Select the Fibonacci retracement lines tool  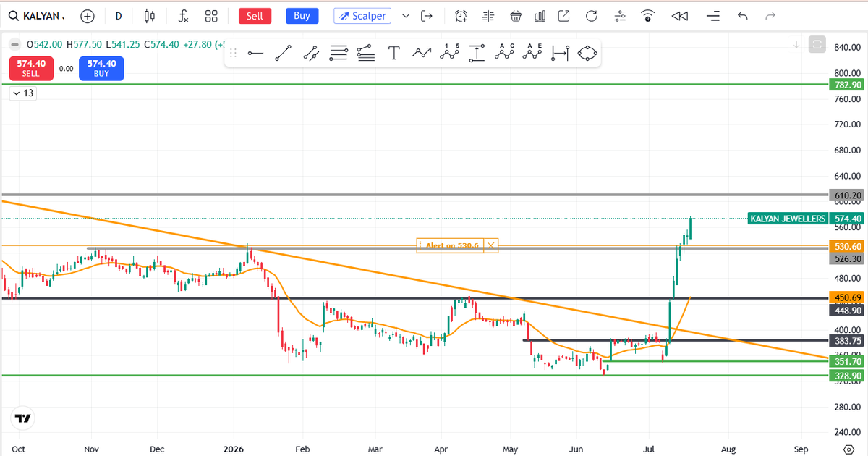(x=339, y=53)
